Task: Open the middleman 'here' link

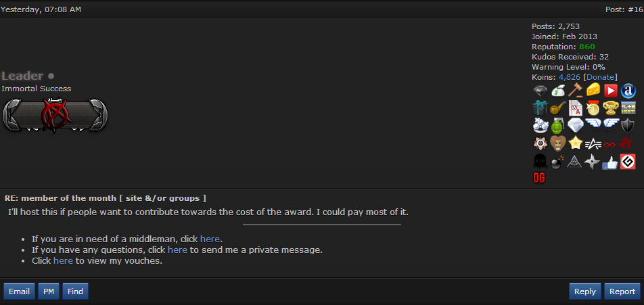Action: click(x=210, y=239)
